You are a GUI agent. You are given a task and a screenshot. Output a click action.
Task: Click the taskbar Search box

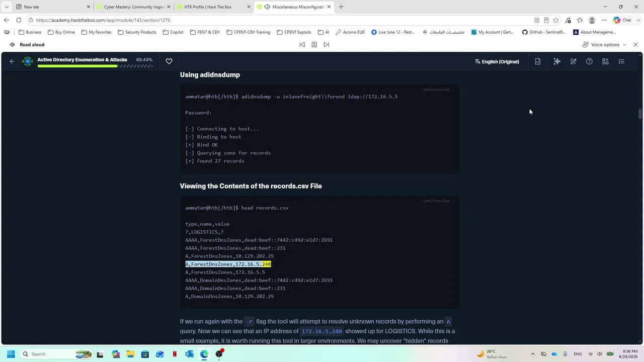point(56,354)
